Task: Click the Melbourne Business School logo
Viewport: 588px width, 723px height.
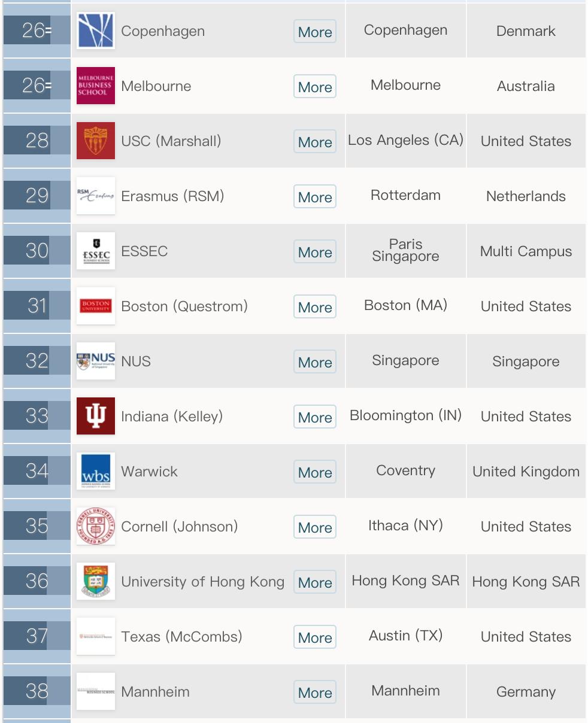Action: point(96,86)
